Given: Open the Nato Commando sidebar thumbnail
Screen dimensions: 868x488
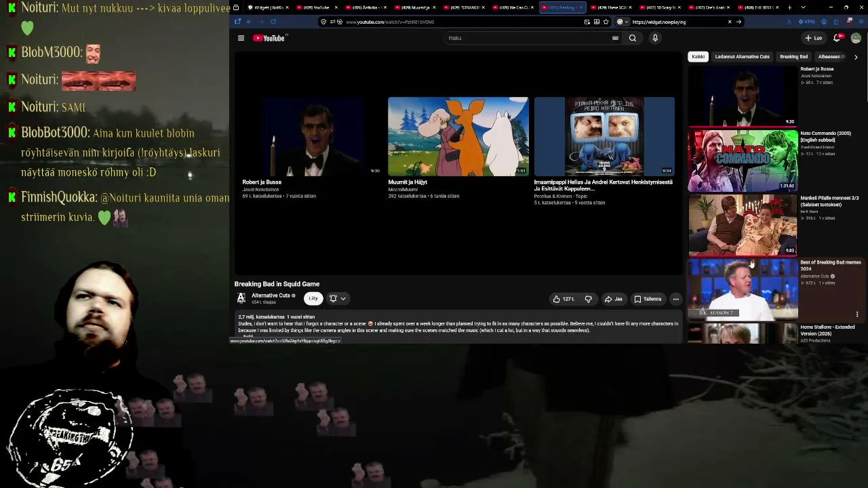Looking at the screenshot, I should tap(743, 161).
